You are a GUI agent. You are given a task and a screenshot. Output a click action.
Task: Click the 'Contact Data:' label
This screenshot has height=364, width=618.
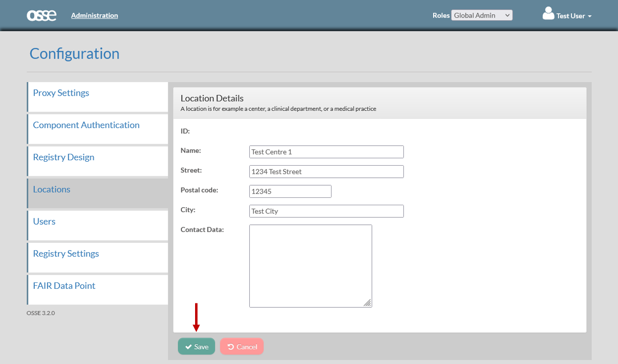[202, 230]
